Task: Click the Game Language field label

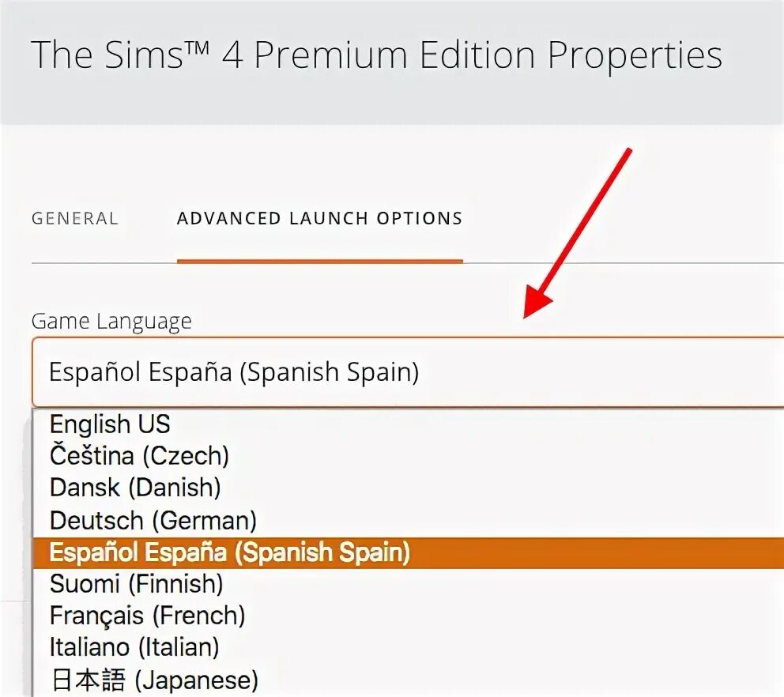Action: pyautogui.click(x=111, y=321)
